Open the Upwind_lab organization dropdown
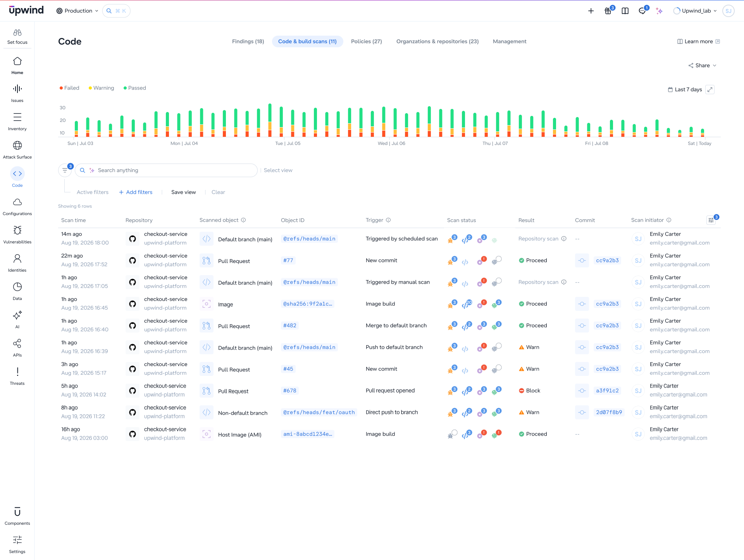This screenshot has width=744, height=560. pyautogui.click(x=695, y=11)
